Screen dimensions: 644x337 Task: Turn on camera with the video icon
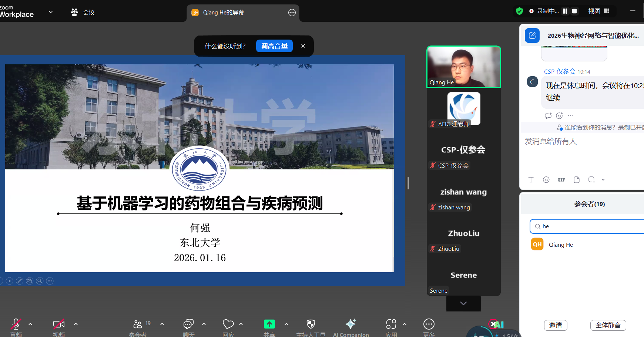(59, 324)
